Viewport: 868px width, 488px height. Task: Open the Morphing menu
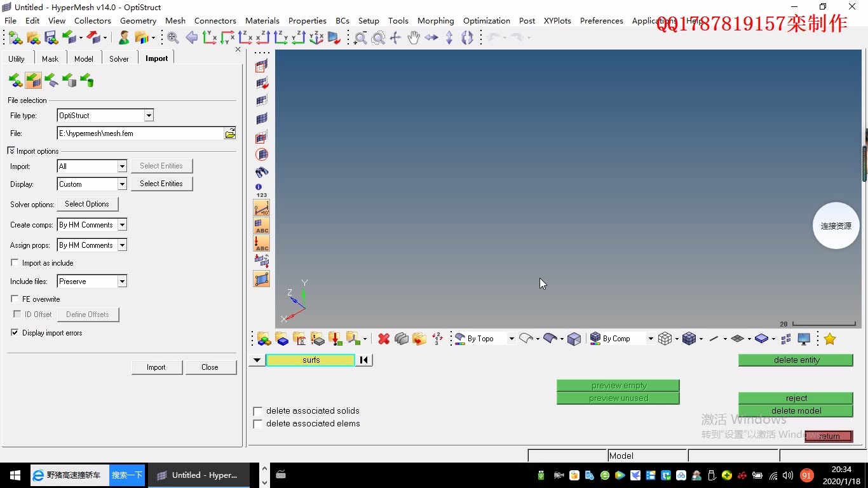tap(435, 20)
